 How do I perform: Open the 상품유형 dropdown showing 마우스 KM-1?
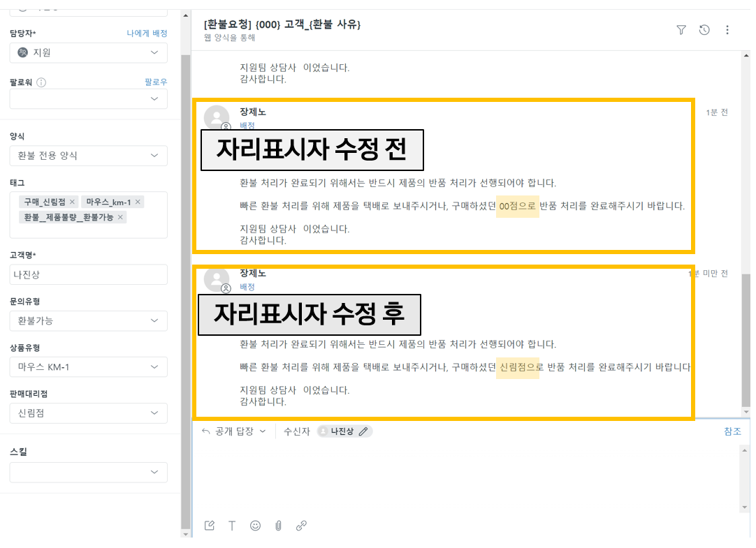(x=88, y=366)
